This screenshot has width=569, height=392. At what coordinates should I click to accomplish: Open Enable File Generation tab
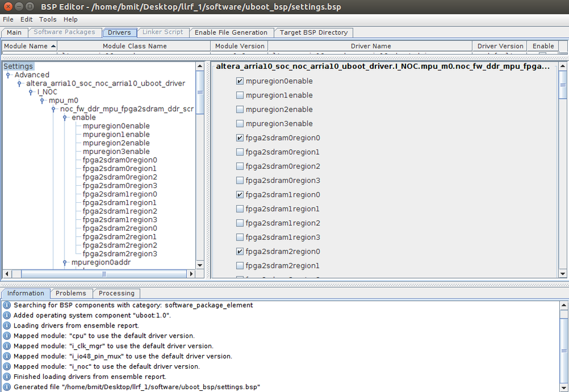tap(231, 32)
